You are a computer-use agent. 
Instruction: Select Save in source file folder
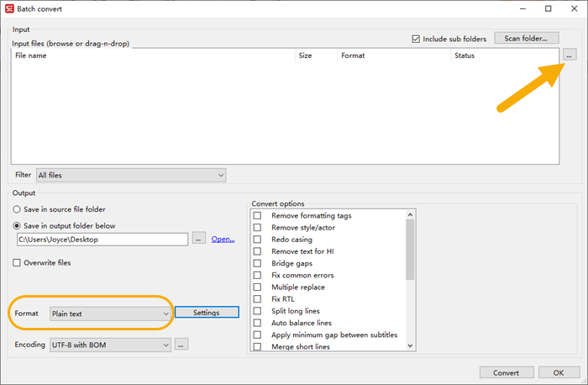18,209
